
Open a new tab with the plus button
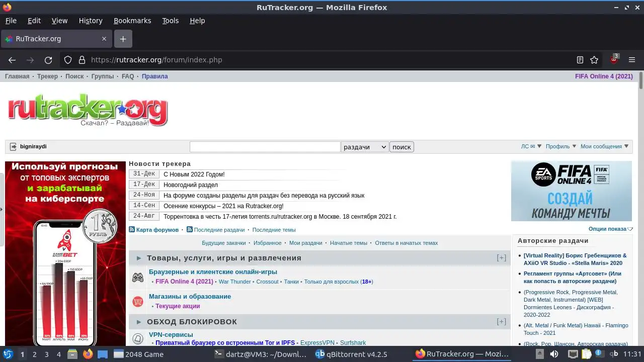[123, 39]
